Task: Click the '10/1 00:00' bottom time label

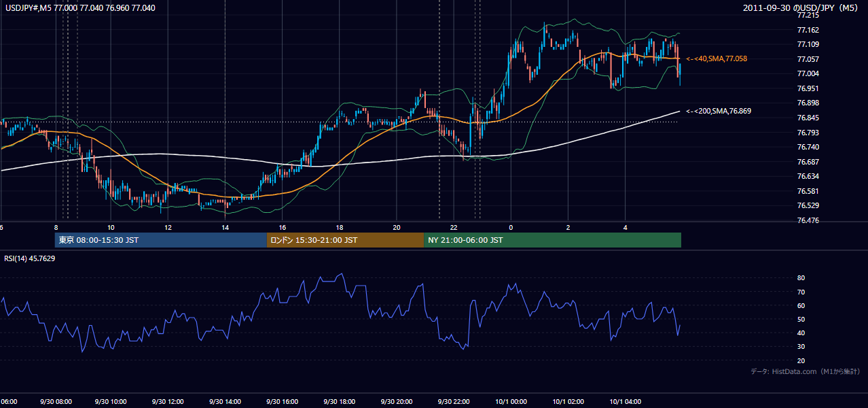Action: click(511, 402)
